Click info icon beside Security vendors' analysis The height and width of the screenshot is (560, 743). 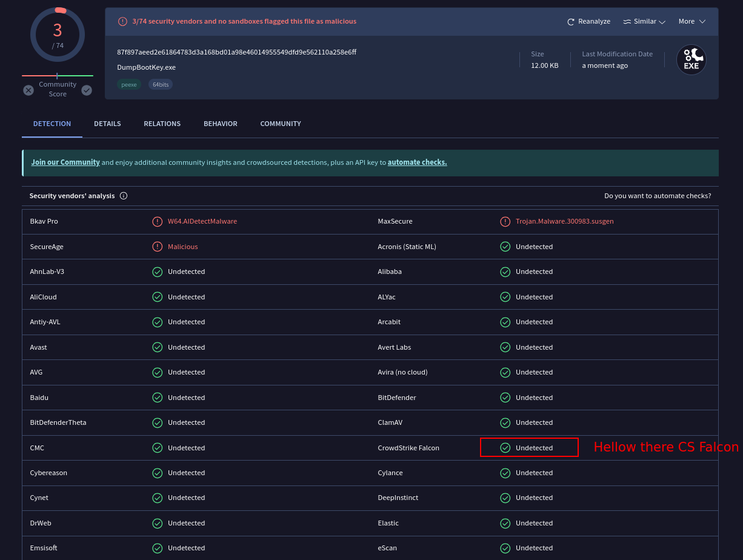point(124,196)
